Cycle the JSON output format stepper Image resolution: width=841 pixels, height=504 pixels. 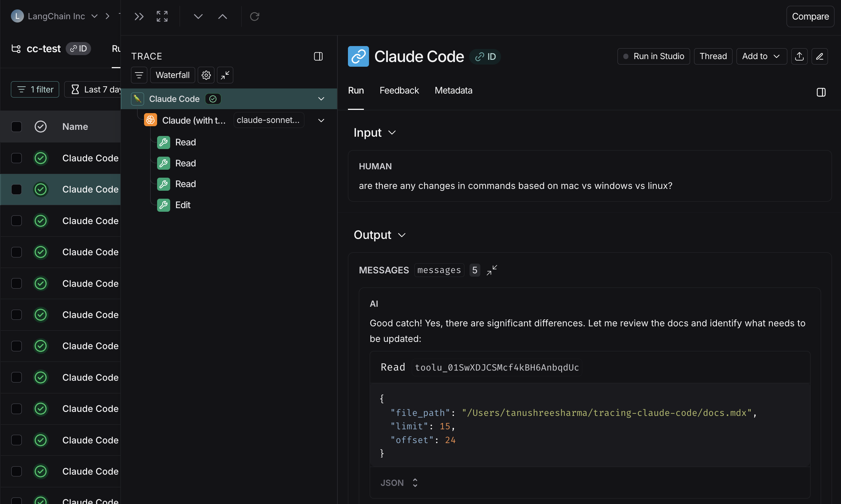pos(415,483)
